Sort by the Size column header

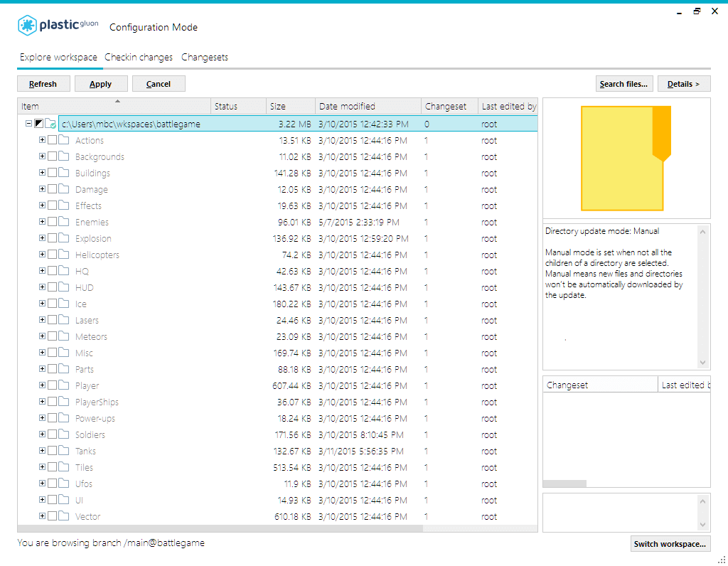291,107
